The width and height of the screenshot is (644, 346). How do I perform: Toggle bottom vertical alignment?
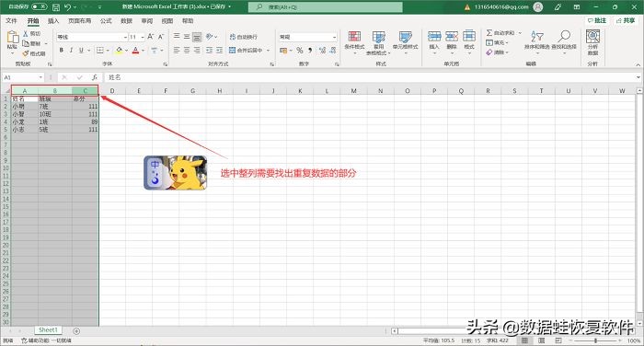coord(197,37)
